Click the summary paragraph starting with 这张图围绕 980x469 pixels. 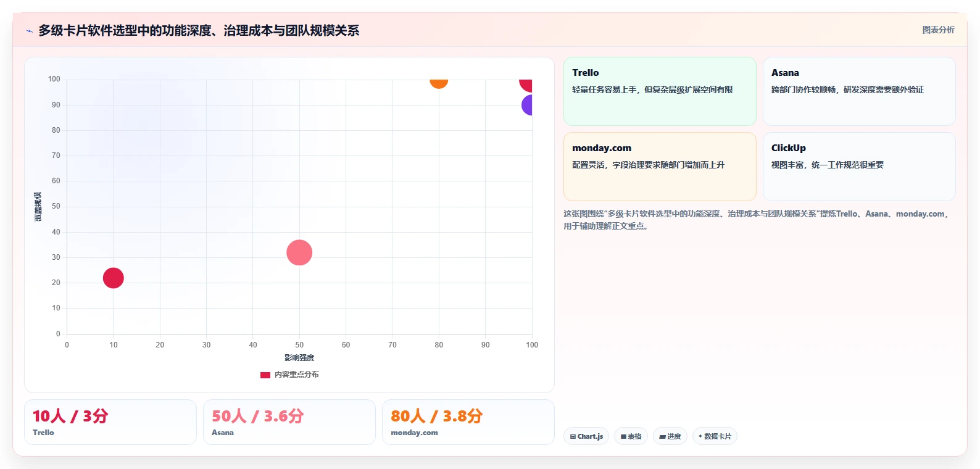pos(756,220)
